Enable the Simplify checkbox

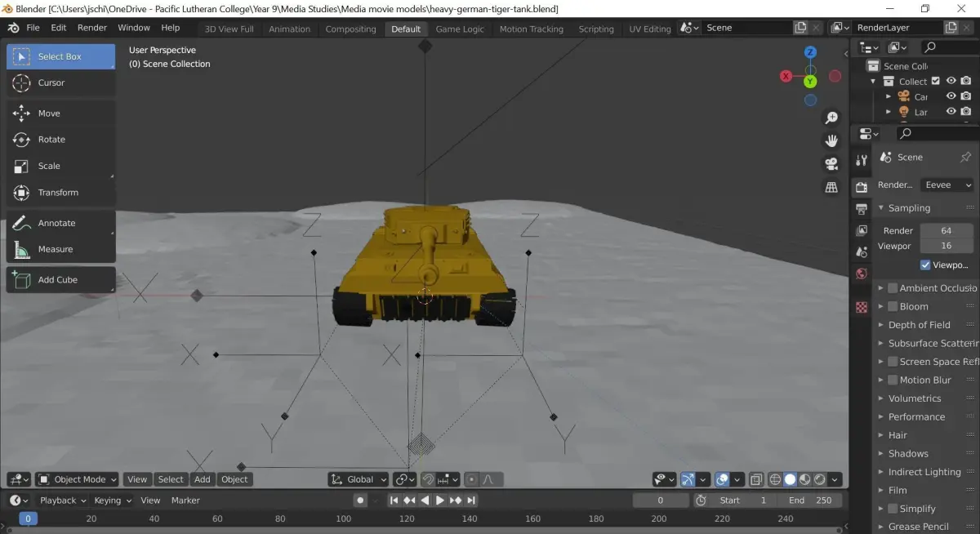[x=893, y=509]
